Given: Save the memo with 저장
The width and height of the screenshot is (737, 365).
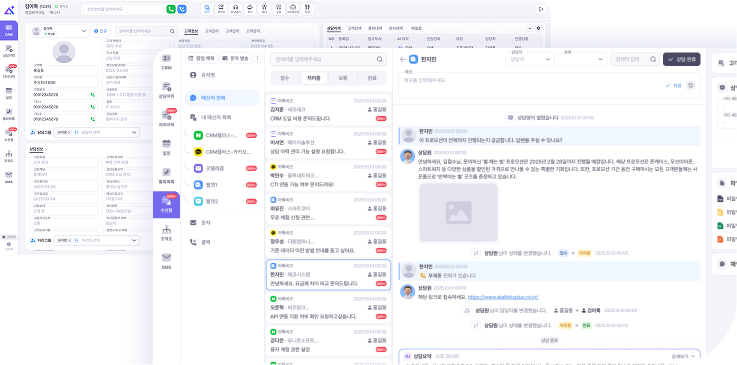Looking at the screenshot, I should (x=674, y=85).
